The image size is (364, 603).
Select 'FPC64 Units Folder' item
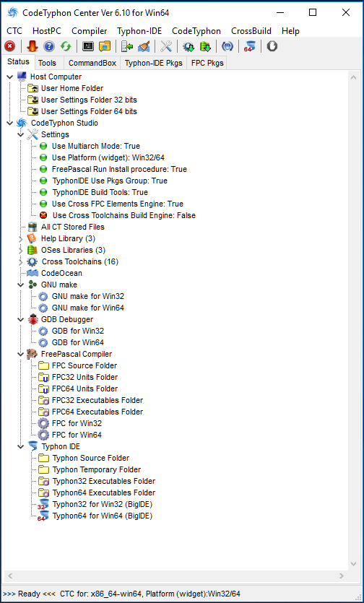pos(85,389)
